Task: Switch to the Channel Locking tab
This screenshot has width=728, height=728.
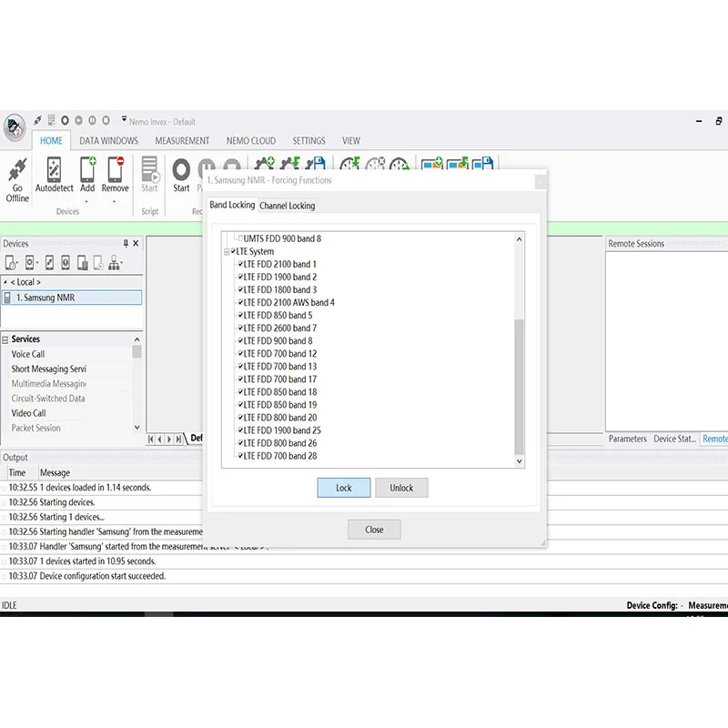Action: coord(287,206)
